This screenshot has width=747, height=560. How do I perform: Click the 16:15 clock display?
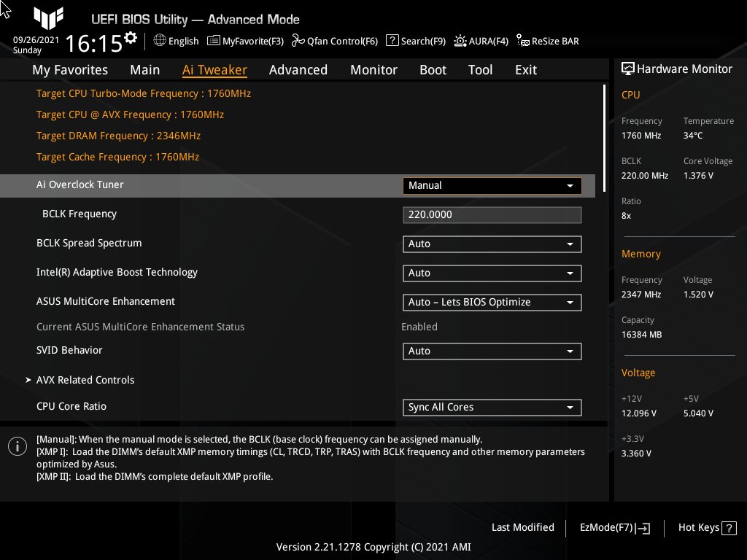pos(94,43)
